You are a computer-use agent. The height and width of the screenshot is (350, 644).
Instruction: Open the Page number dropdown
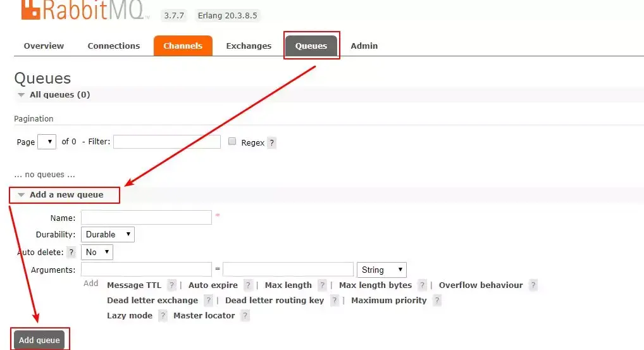(47, 142)
